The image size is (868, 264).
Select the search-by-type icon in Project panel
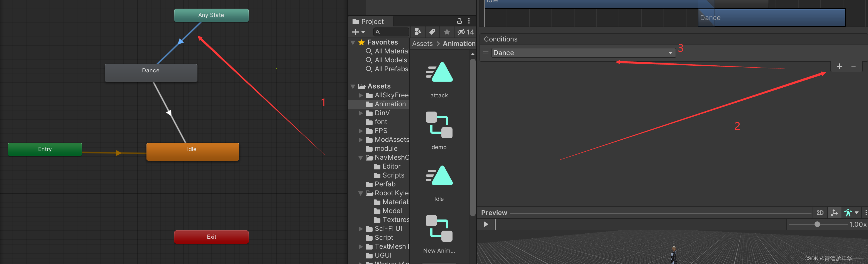(418, 32)
